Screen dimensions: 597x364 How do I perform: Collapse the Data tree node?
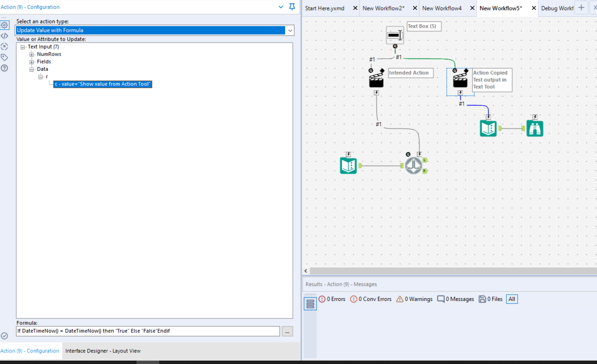pyautogui.click(x=32, y=69)
